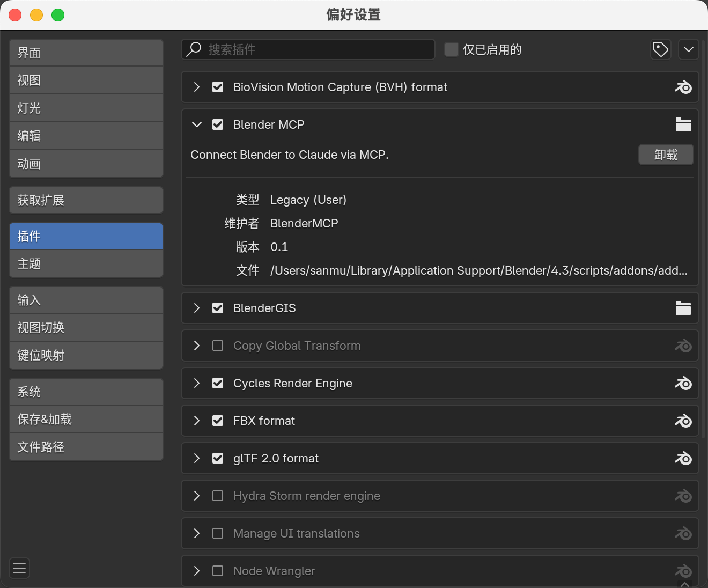Open the BlenderGIS folder icon
This screenshot has width=708, height=588.
[x=683, y=308]
